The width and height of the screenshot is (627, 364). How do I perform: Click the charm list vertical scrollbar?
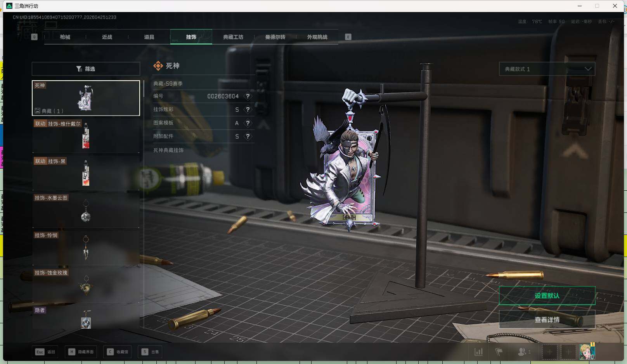tap(144, 89)
